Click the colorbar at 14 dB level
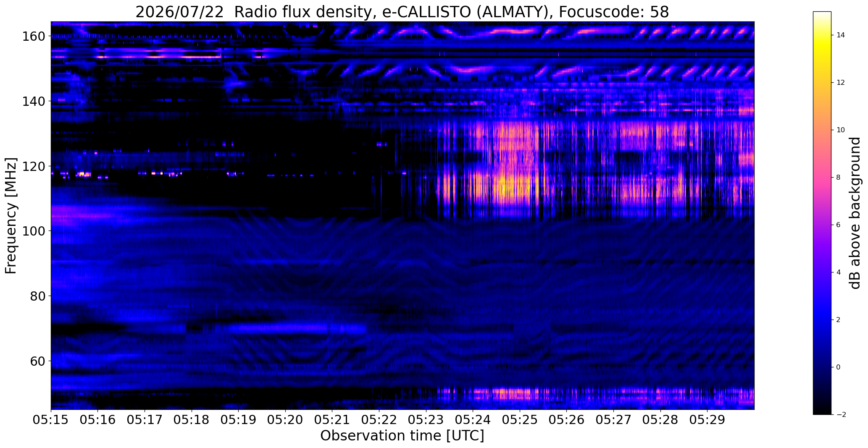The width and height of the screenshot is (868, 448). [x=822, y=35]
